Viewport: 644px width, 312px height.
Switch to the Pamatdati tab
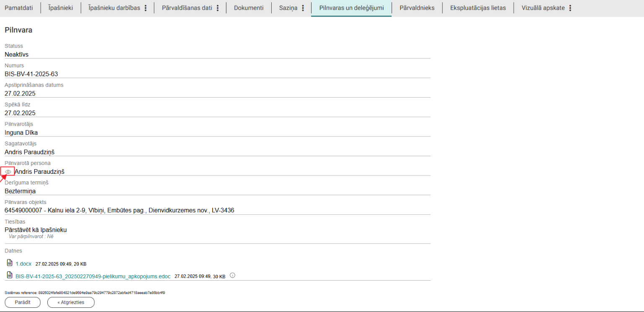point(19,8)
